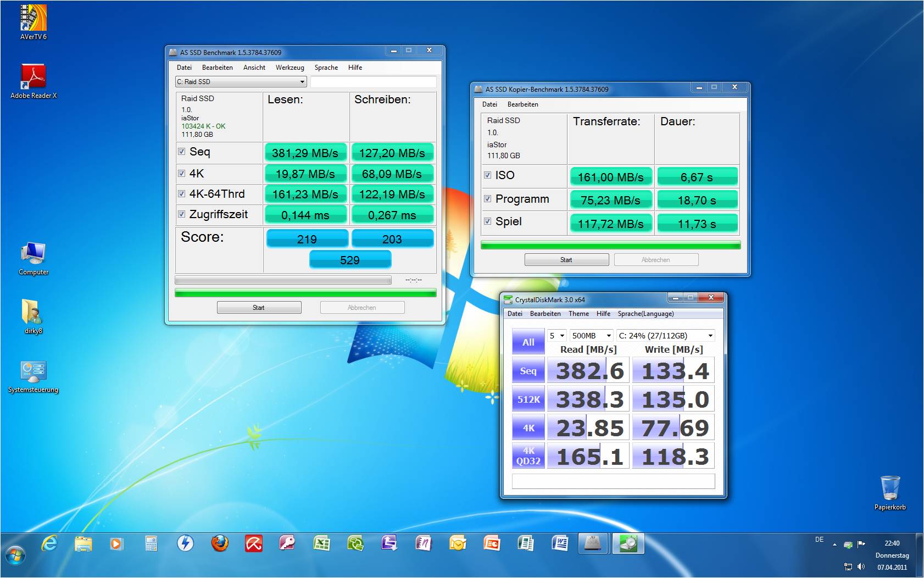This screenshot has width=924, height=578.
Task: Run all tests with CrystalDiskMark All button
Action: 528,342
